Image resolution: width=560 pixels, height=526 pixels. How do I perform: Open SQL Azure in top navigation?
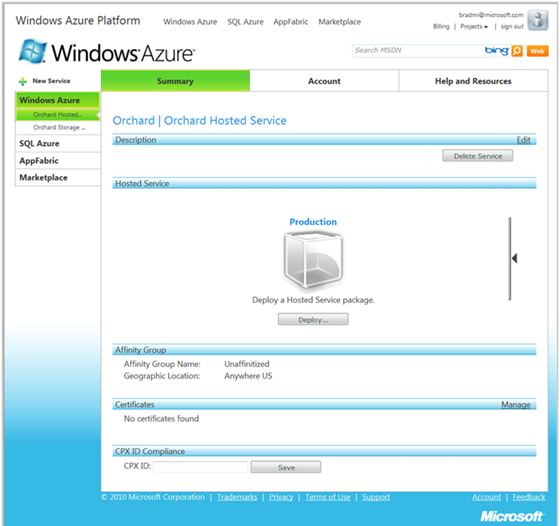245,22
